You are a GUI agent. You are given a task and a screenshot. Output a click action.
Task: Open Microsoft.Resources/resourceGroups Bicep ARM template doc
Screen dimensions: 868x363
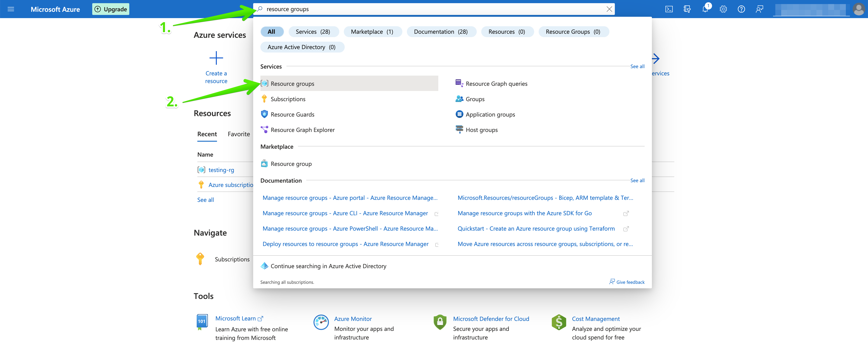[545, 198]
